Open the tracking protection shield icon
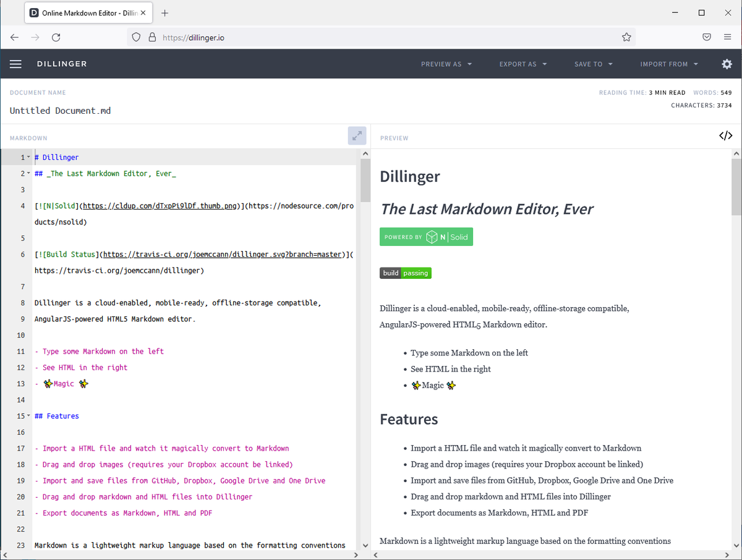The width and height of the screenshot is (742, 560). coord(137,37)
